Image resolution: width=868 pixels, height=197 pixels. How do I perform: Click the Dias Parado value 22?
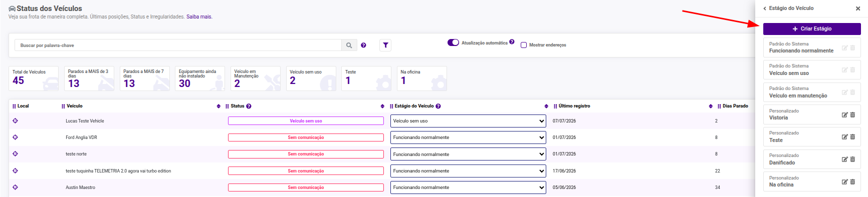pos(718,171)
